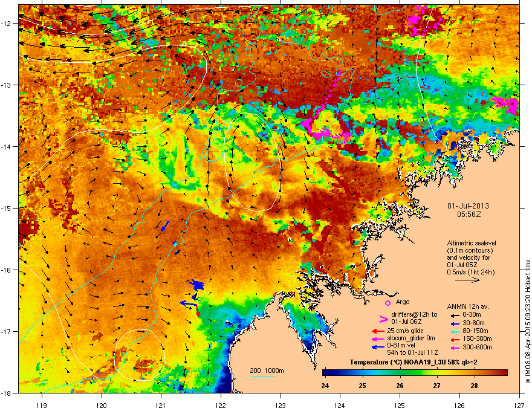
Task: Click the colorbar tick label 24
Action: pos(325,386)
